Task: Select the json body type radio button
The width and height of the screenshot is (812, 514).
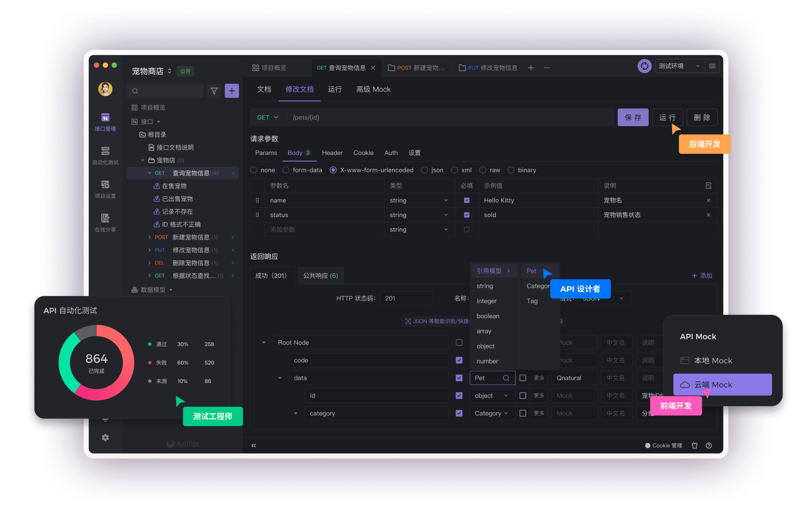Action: [x=424, y=170]
